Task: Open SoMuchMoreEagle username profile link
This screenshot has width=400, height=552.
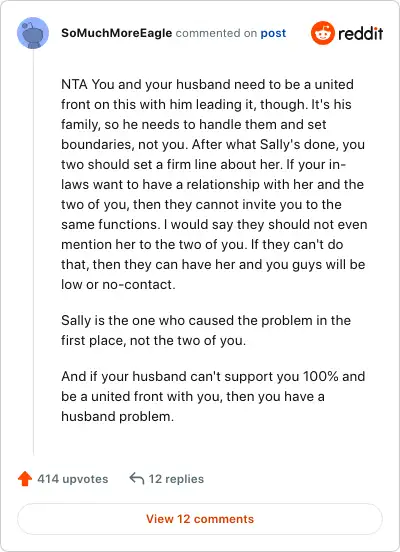Action: [x=117, y=33]
